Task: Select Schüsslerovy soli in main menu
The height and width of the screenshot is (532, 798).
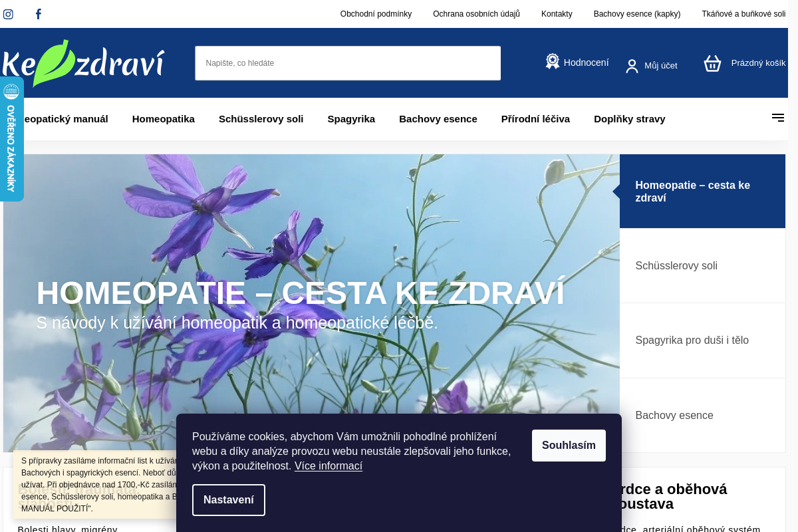Action: tap(261, 119)
